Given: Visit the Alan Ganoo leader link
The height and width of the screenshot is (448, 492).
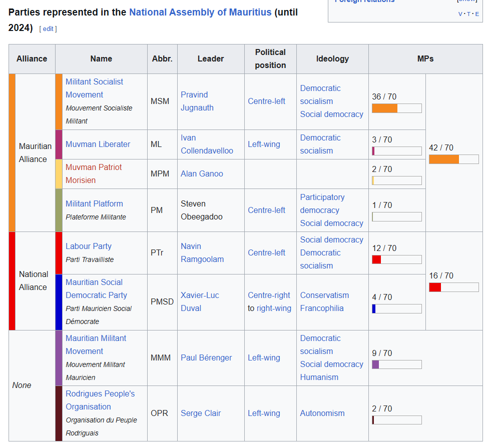Looking at the screenshot, I should [x=202, y=173].
